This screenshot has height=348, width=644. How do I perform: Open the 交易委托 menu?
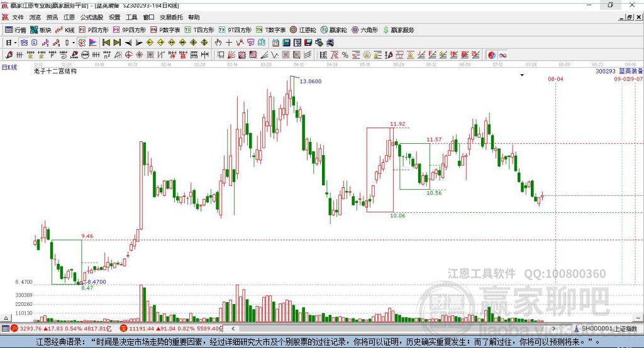171,17
